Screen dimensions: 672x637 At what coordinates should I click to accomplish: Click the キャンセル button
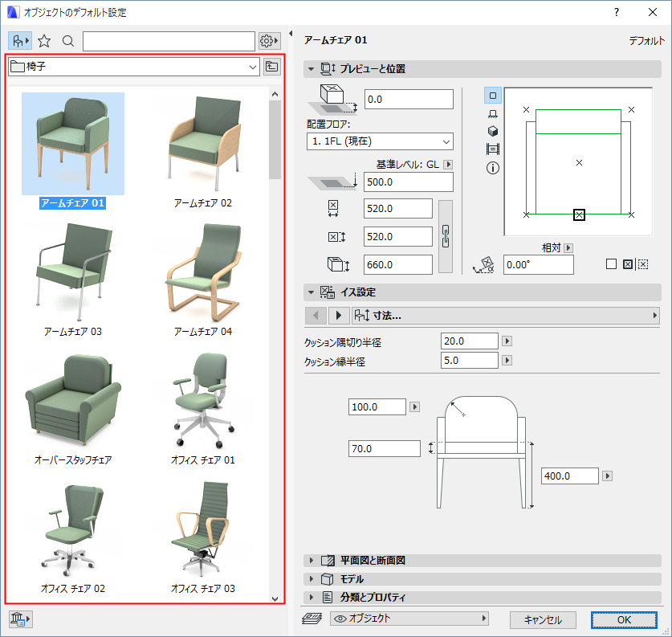tap(543, 620)
